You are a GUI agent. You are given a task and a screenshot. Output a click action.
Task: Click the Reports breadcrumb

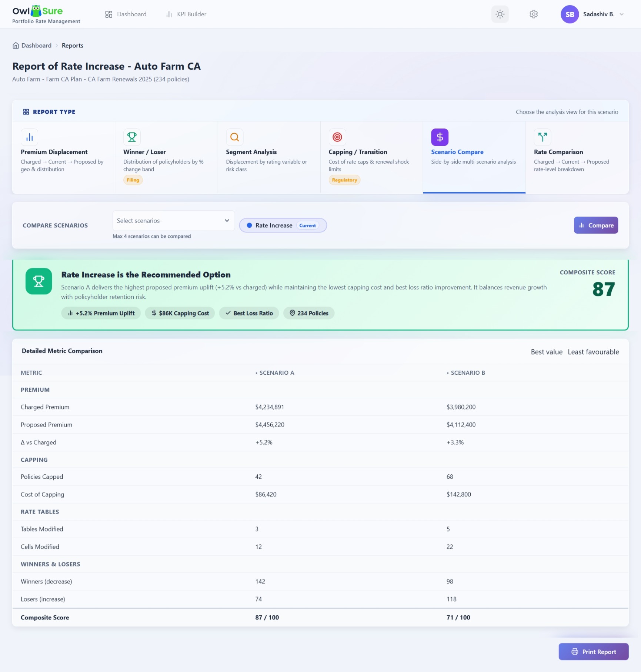73,46
